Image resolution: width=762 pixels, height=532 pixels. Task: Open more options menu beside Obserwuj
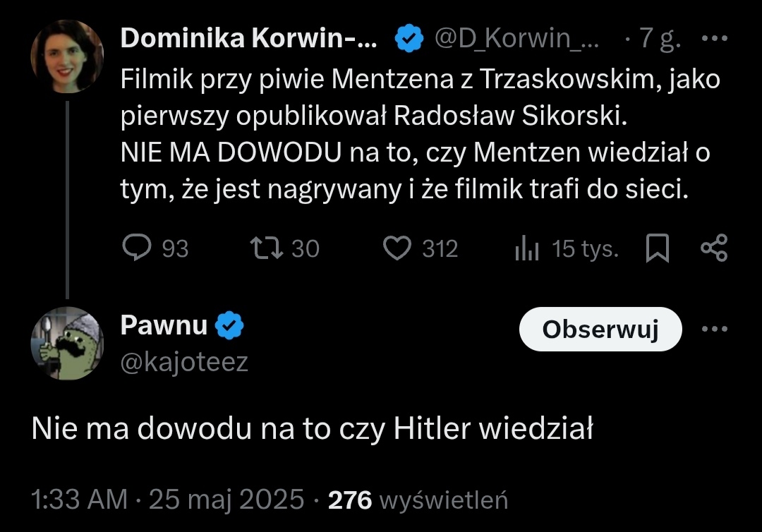point(714,329)
